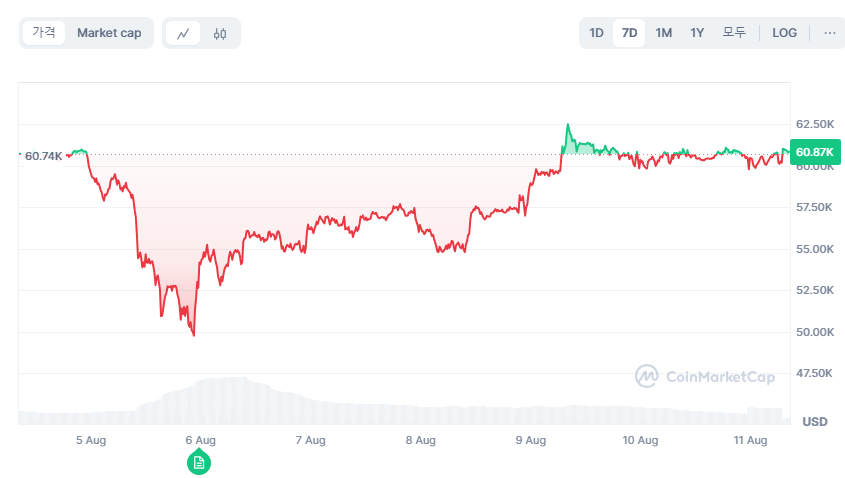Image resolution: width=845 pixels, height=478 pixels.
Task: Switch to candlestick chart icon
Action: (220, 33)
